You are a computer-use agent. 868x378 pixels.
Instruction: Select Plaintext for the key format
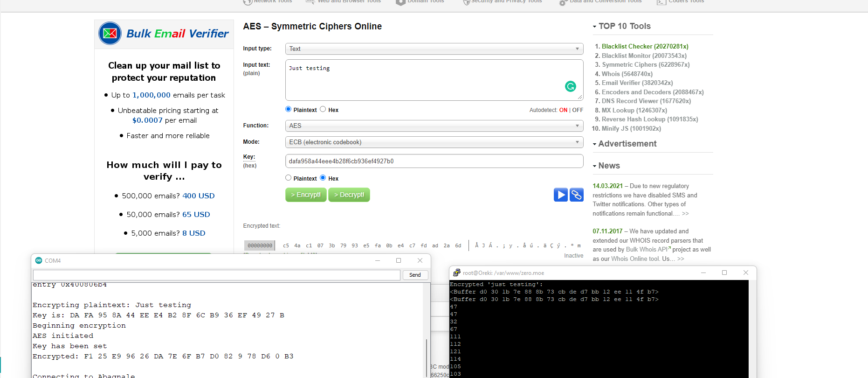pos(288,178)
